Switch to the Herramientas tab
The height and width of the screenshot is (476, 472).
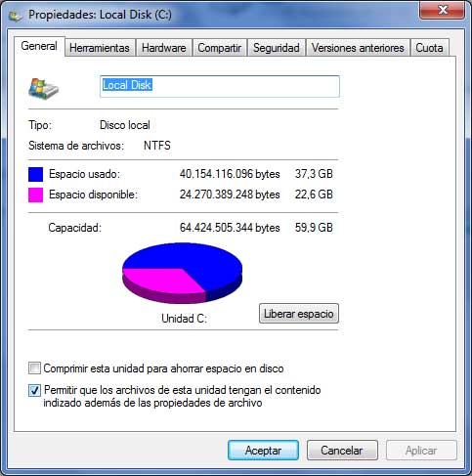100,48
